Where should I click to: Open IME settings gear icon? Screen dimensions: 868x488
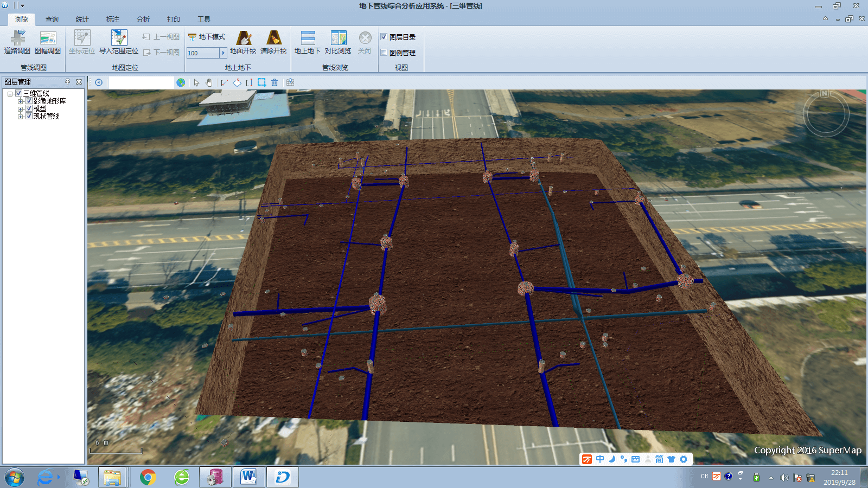[684, 459]
